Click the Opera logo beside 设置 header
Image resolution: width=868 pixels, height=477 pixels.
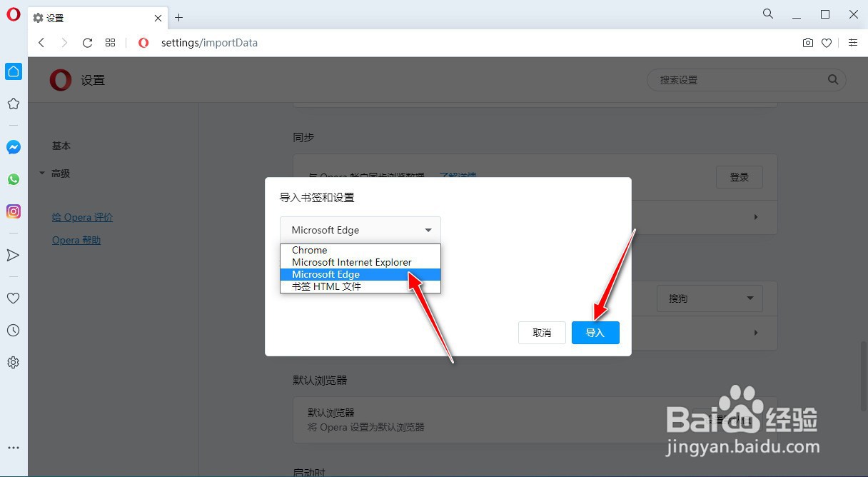click(x=61, y=80)
